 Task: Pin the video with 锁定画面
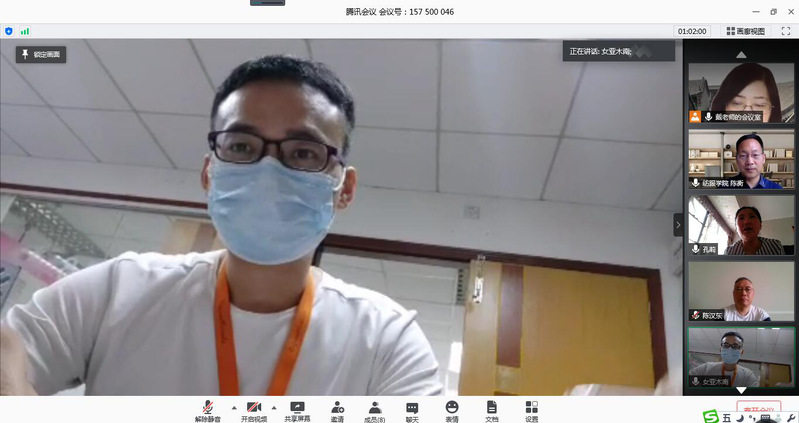click(40, 55)
